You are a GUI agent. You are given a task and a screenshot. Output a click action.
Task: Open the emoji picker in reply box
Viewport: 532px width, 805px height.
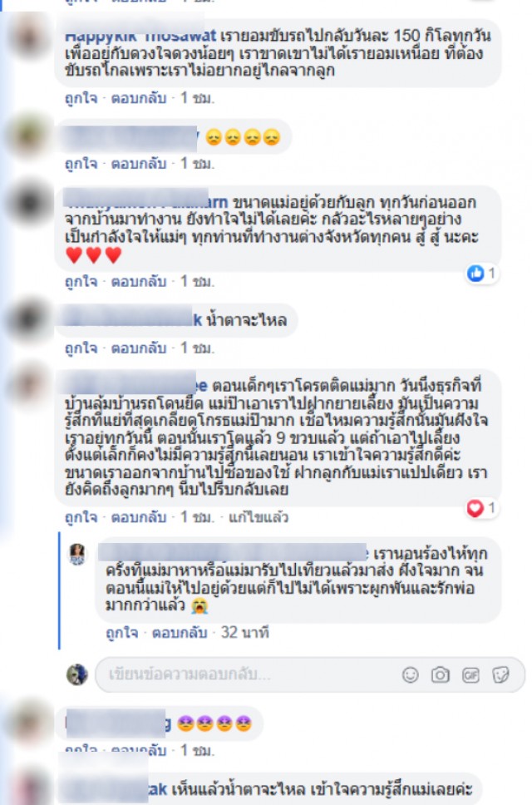(x=410, y=674)
